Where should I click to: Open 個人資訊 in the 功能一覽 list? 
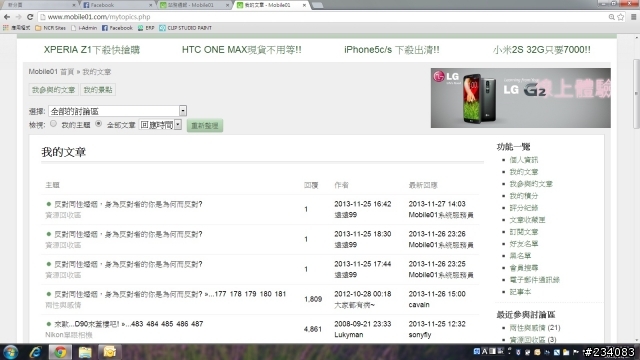pyautogui.click(x=524, y=160)
